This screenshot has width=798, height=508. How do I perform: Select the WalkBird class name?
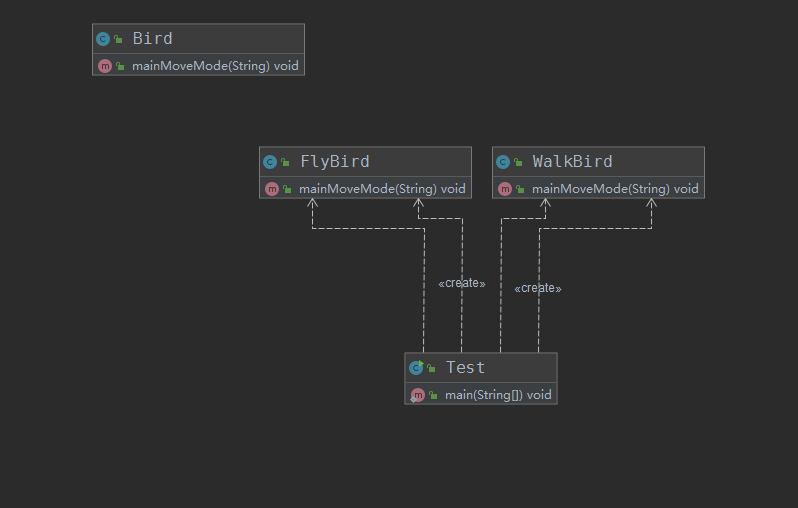pyautogui.click(x=573, y=162)
